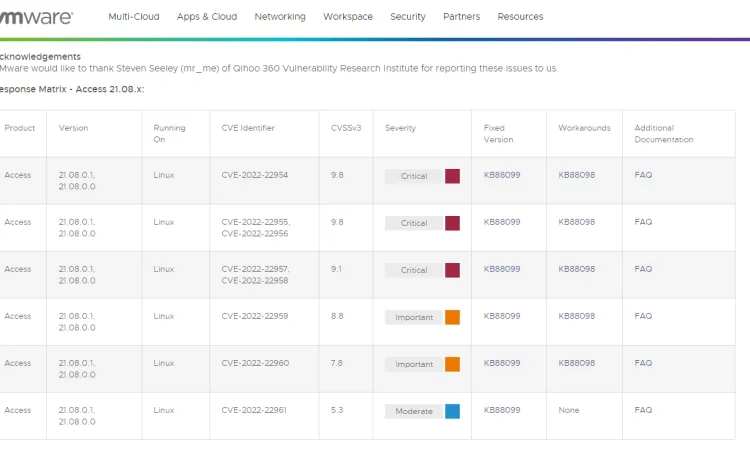
Task: Click the VMware logo
Action: click(36, 17)
